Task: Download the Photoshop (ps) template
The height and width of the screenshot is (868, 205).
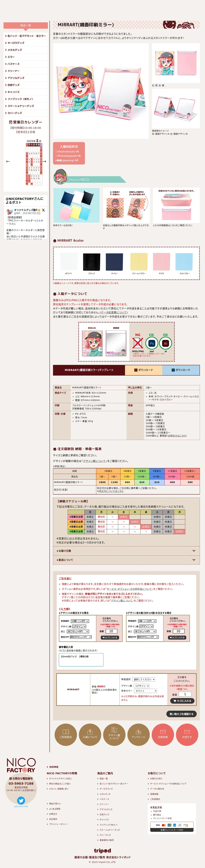Action: pos(181,370)
